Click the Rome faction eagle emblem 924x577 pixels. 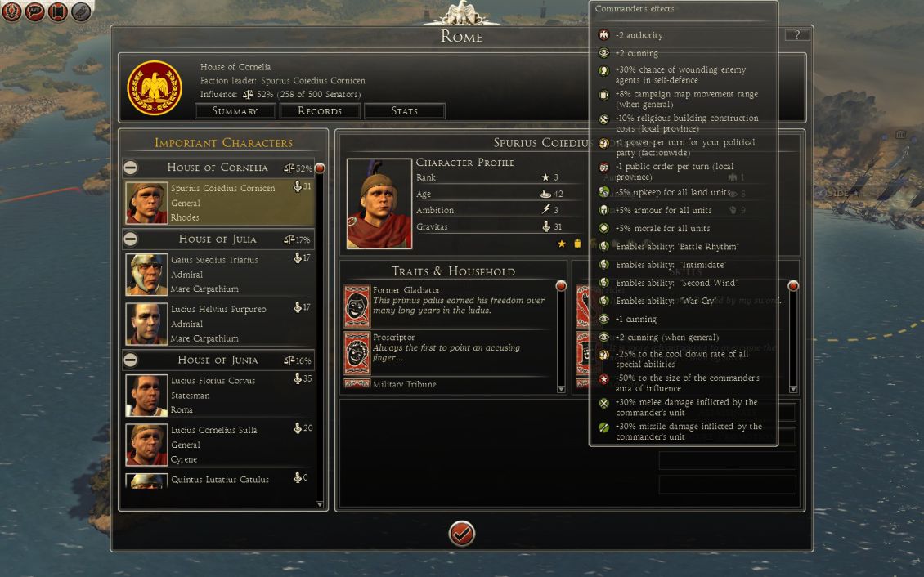[x=155, y=87]
